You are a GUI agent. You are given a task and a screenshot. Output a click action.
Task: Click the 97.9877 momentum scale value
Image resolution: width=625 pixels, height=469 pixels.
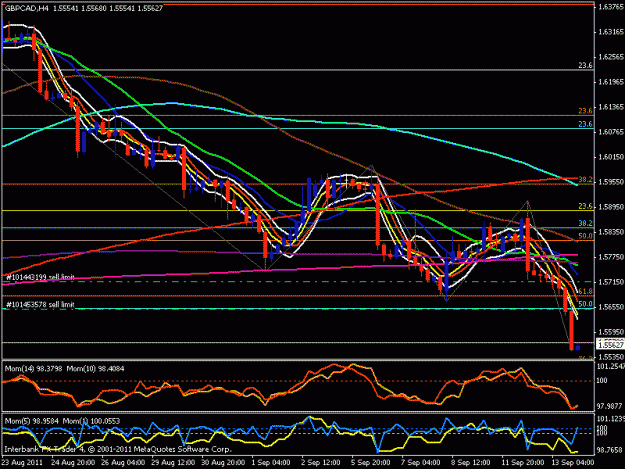pos(609,406)
